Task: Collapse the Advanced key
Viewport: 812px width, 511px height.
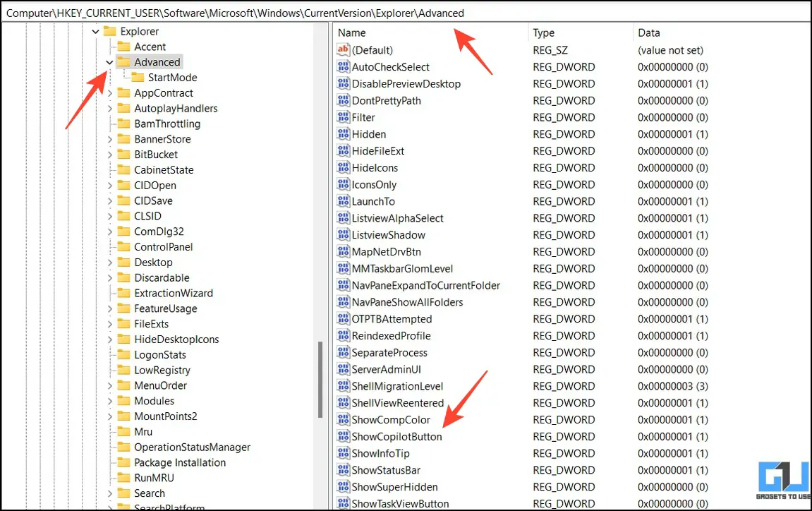Action: (109, 62)
